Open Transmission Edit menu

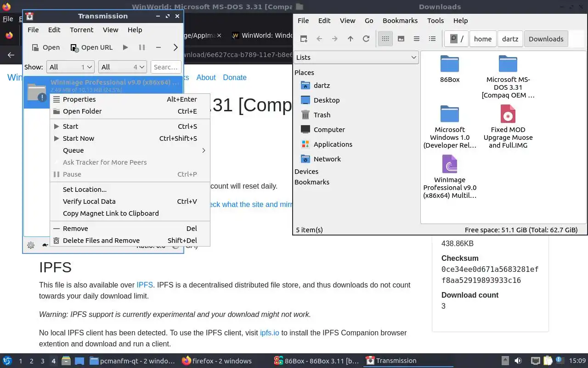coord(54,30)
